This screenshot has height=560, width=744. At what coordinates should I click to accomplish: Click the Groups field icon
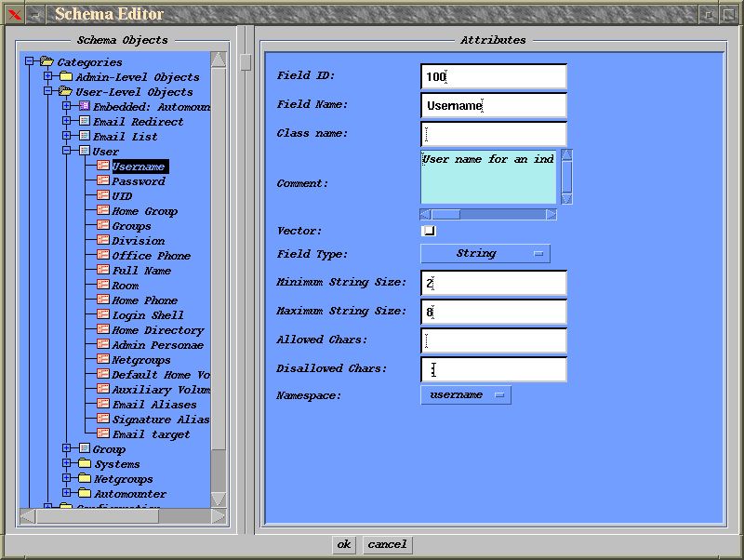103,225
